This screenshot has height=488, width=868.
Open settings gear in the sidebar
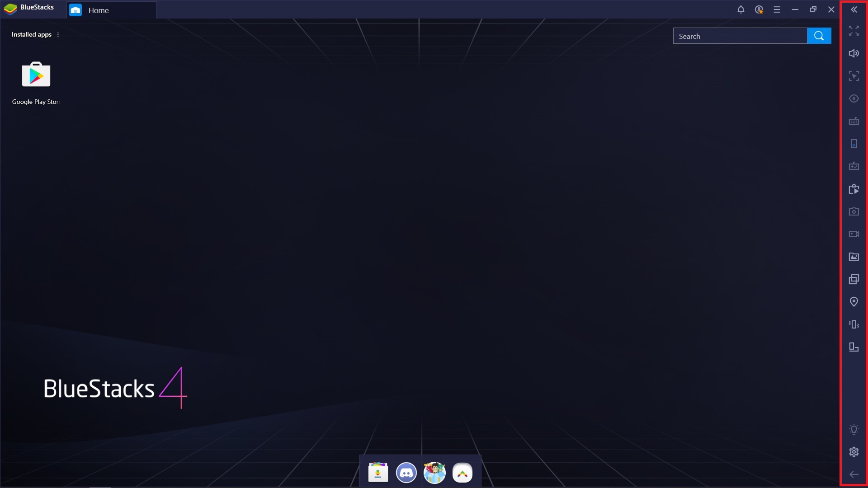point(854,452)
